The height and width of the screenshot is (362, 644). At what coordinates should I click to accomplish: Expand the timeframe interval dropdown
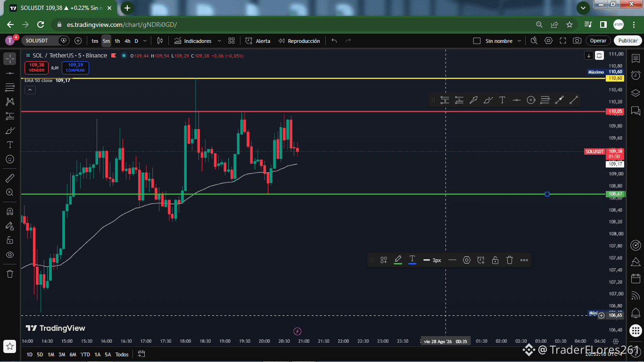pyautogui.click(x=145, y=41)
